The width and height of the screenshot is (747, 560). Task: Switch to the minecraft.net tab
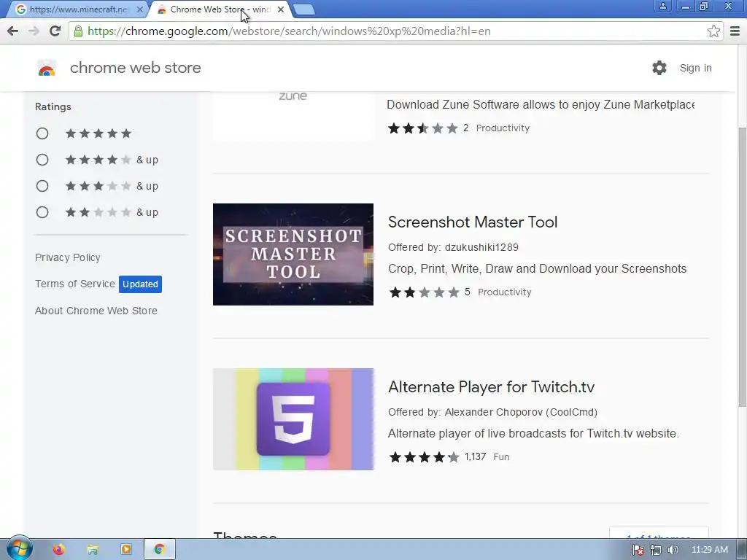point(77,9)
